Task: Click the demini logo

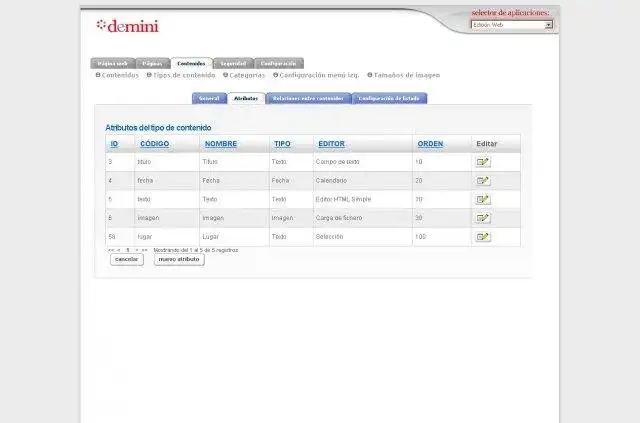Action: point(128,26)
